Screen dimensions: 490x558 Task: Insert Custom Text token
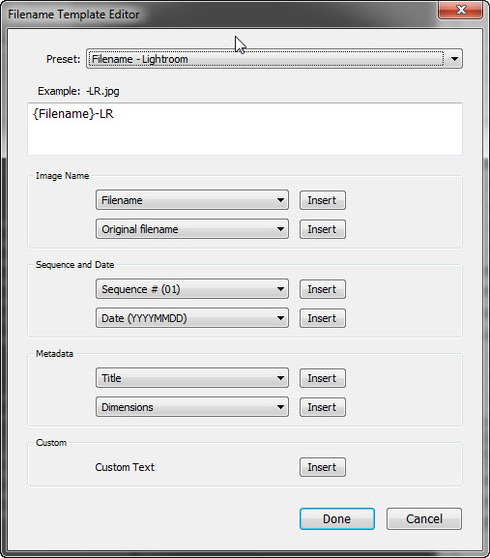(322, 467)
